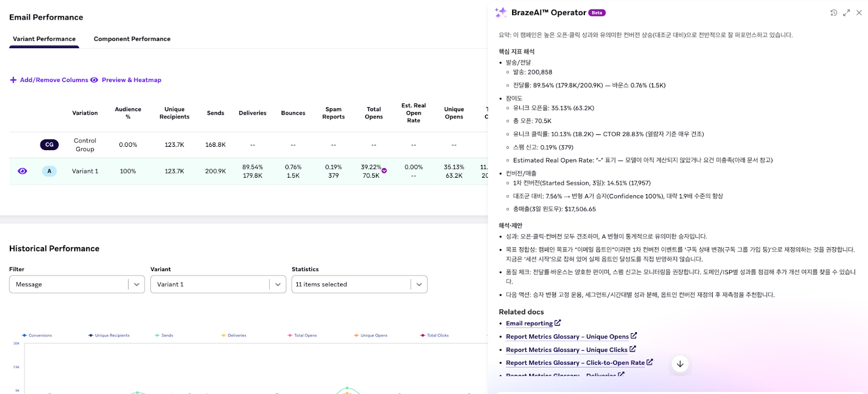Click the Variation column header
Screen dimensions: 868x394
click(85, 113)
